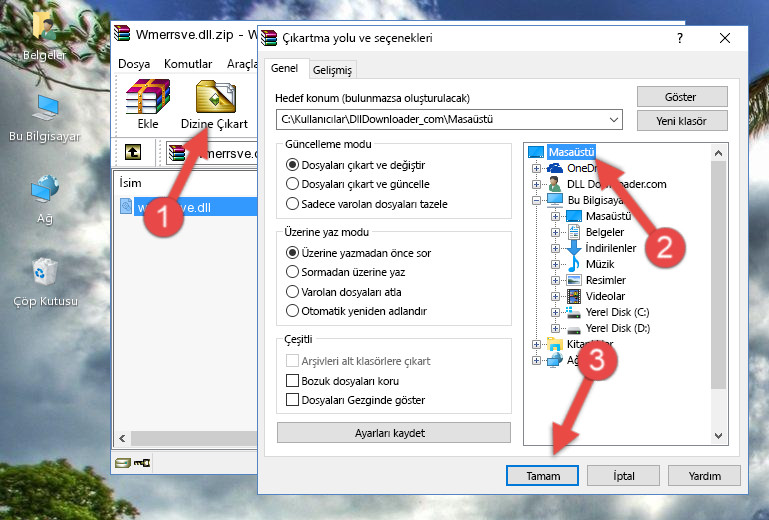Image resolution: width=769 pixels, height=520 pixels.
Task: Expand the Resimler tree node
Action: (x=555, y=281)
